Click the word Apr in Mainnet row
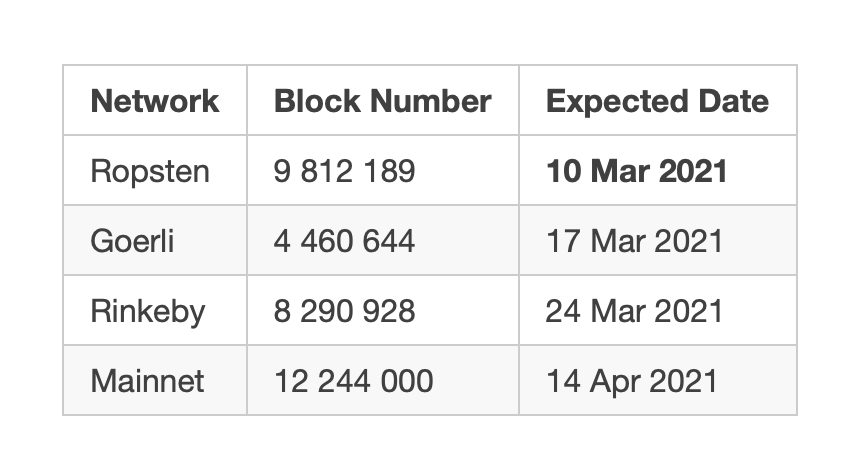 pyautogui.click(x=615, y=382)
